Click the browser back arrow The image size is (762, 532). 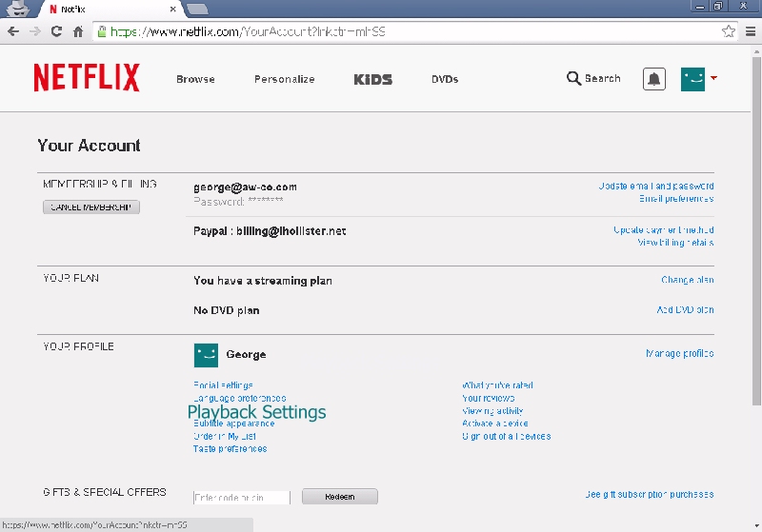13,31
